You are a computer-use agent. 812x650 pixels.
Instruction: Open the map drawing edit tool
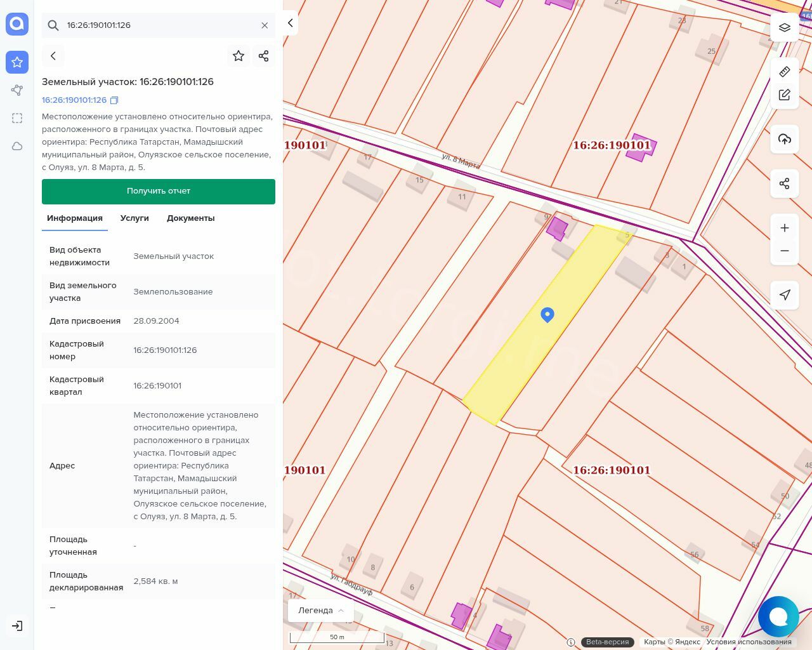[x=785, y=95]
